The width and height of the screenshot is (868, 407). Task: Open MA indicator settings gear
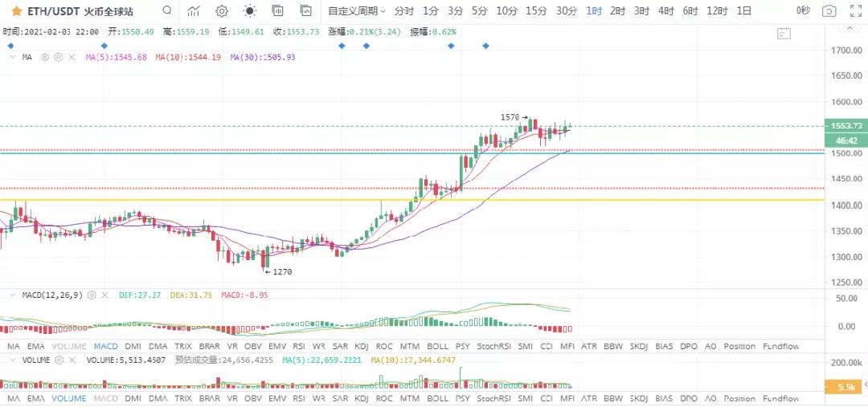tap(58, 57)
